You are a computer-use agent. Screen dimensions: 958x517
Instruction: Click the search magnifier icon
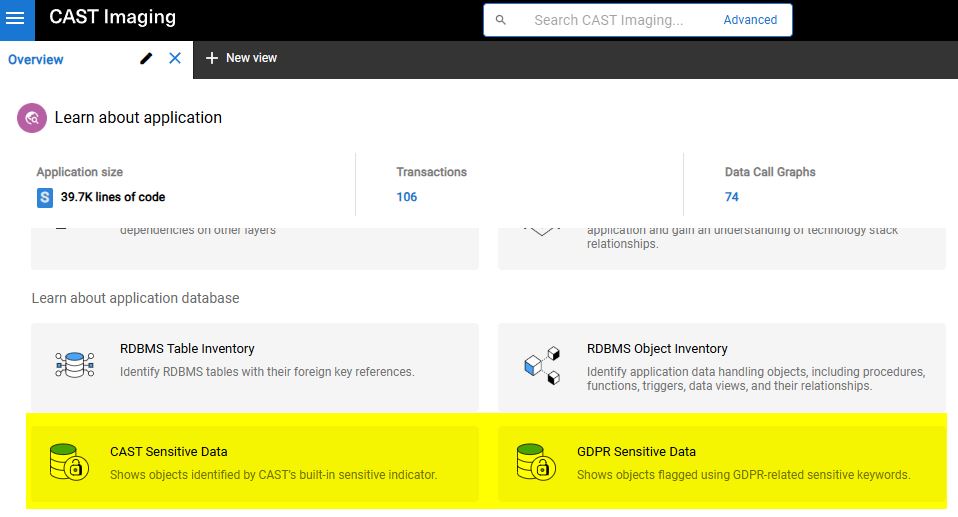501,20
